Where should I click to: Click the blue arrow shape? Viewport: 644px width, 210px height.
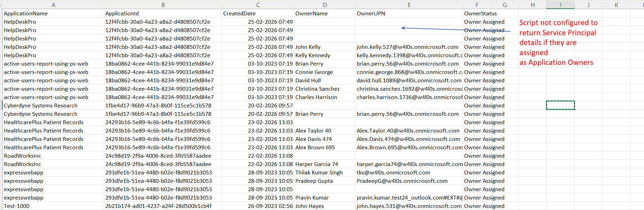pos(453,30)
